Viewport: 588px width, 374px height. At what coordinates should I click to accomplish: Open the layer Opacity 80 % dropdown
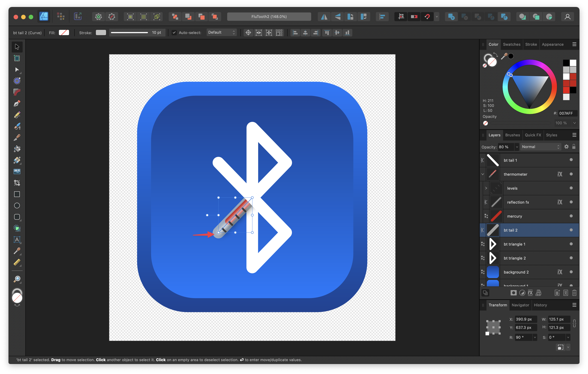517,147
